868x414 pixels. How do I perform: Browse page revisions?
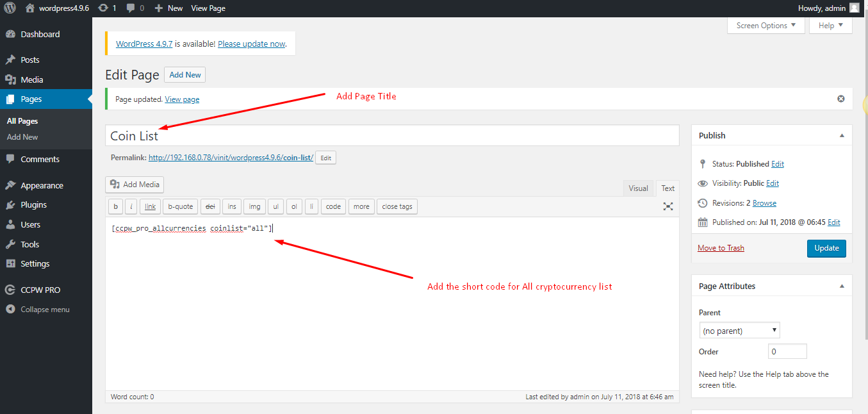[764, 203]
